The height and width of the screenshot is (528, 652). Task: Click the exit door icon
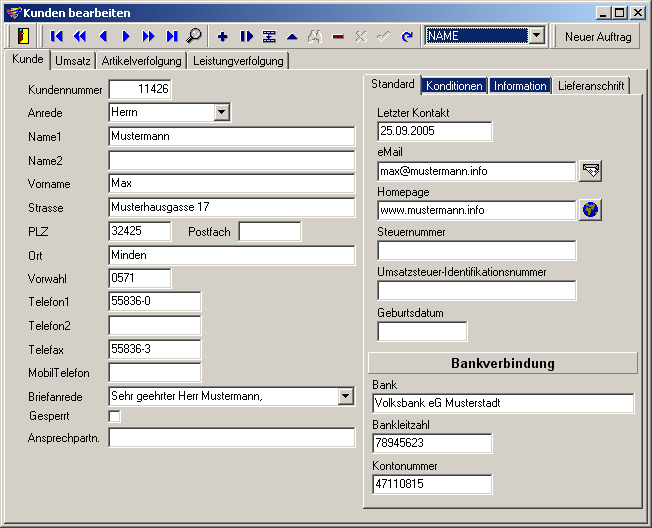click(x=23, y=36)
